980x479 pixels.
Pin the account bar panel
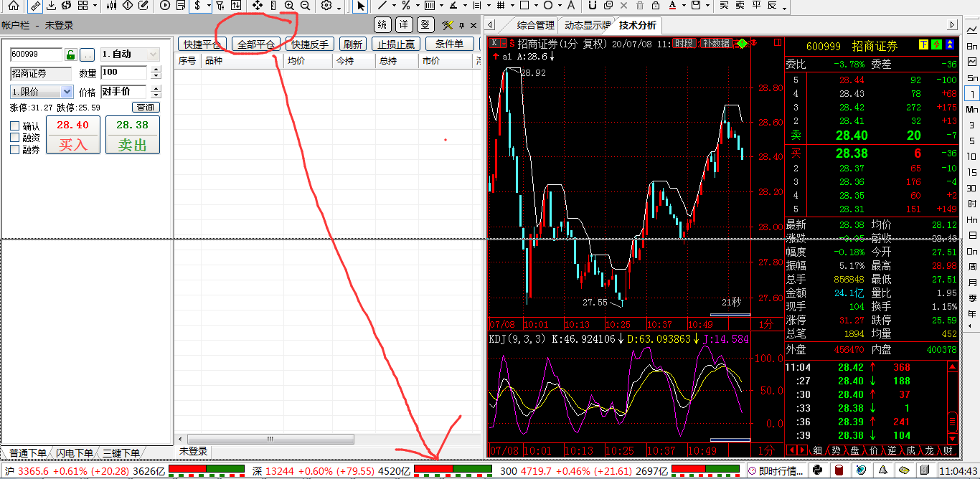click(x=462, y=25)
